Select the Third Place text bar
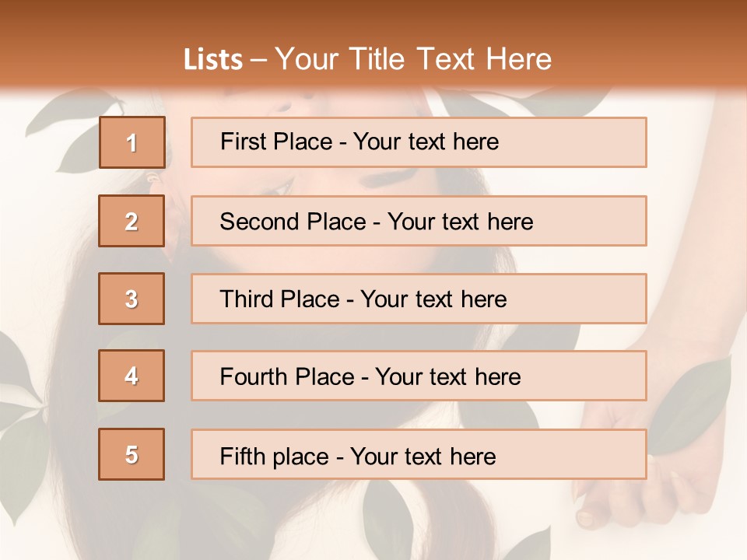This screenshot has width=747, height=560. tap(419, 299)
